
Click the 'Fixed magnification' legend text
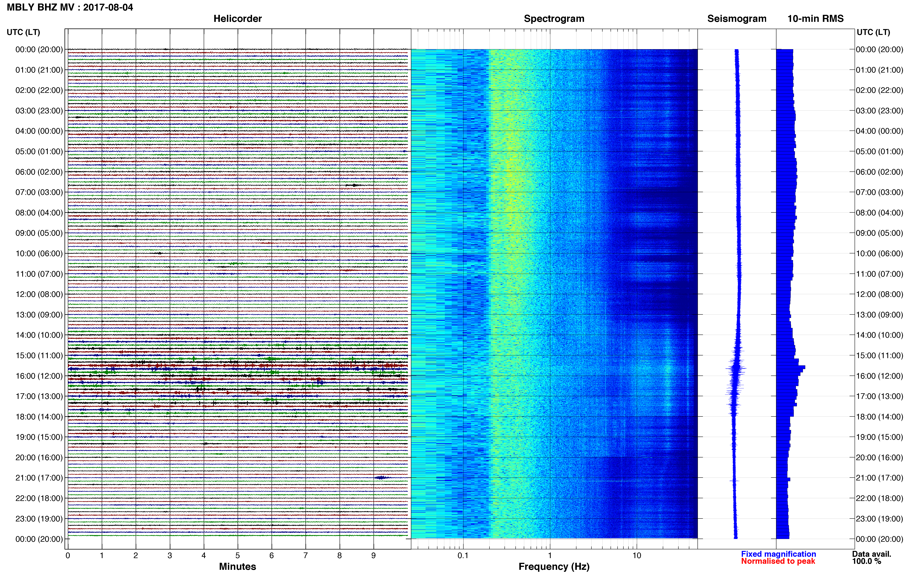coord(778,554)
